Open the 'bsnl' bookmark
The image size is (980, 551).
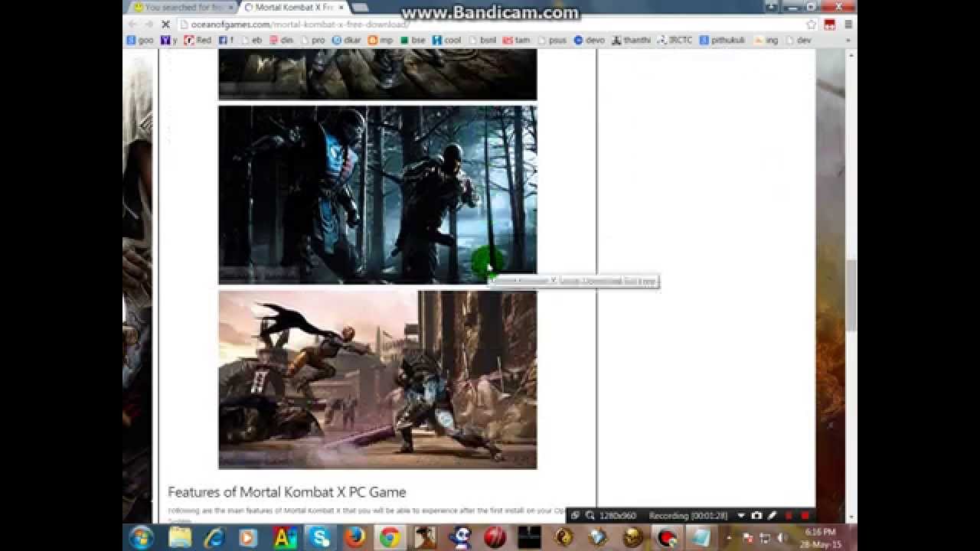pos(482,40)
